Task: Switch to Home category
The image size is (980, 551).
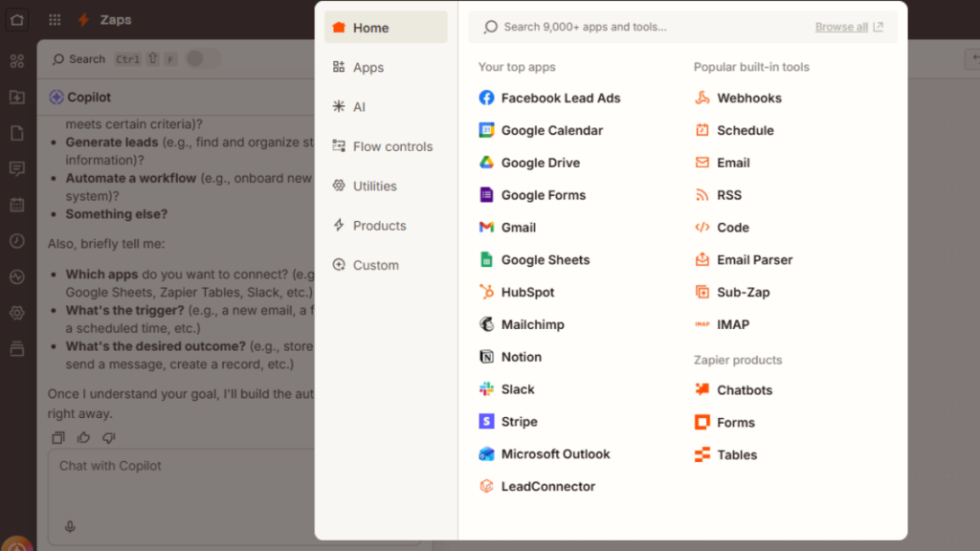Action: coord(386,28)
